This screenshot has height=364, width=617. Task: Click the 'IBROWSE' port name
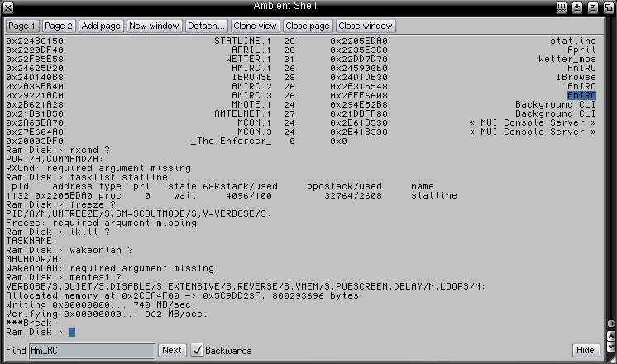pyautogui.click(x=251, y=77)
